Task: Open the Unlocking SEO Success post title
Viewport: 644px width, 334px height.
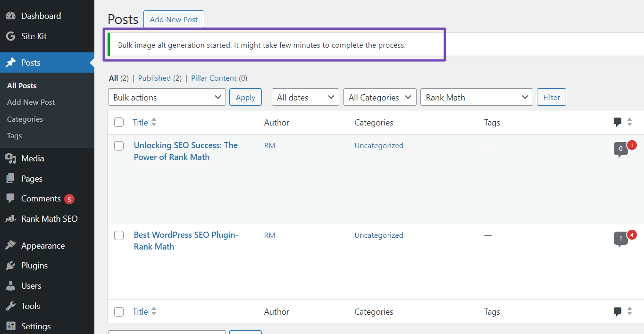Action: (x=186, y=151)
